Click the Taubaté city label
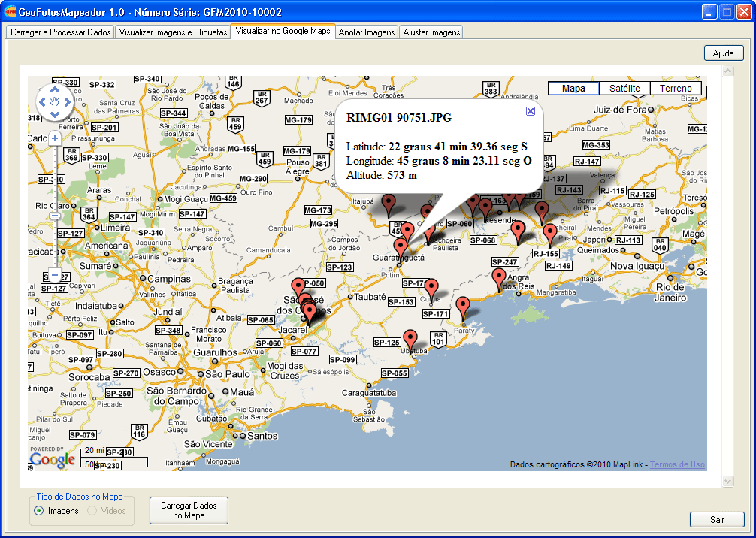Screen dimensions: 756x538 coord(370,297)
